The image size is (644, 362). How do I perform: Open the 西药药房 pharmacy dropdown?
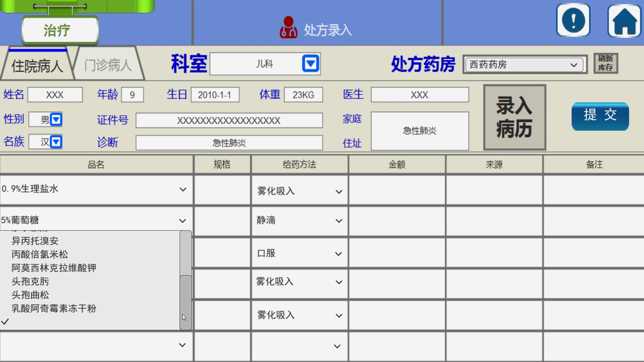pos(524,65)
